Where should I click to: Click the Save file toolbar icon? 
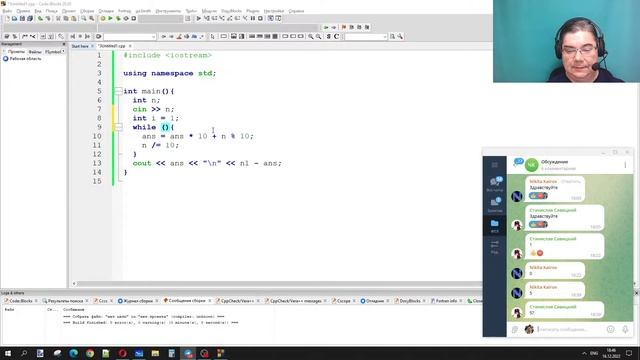click(x=22, y=18)
